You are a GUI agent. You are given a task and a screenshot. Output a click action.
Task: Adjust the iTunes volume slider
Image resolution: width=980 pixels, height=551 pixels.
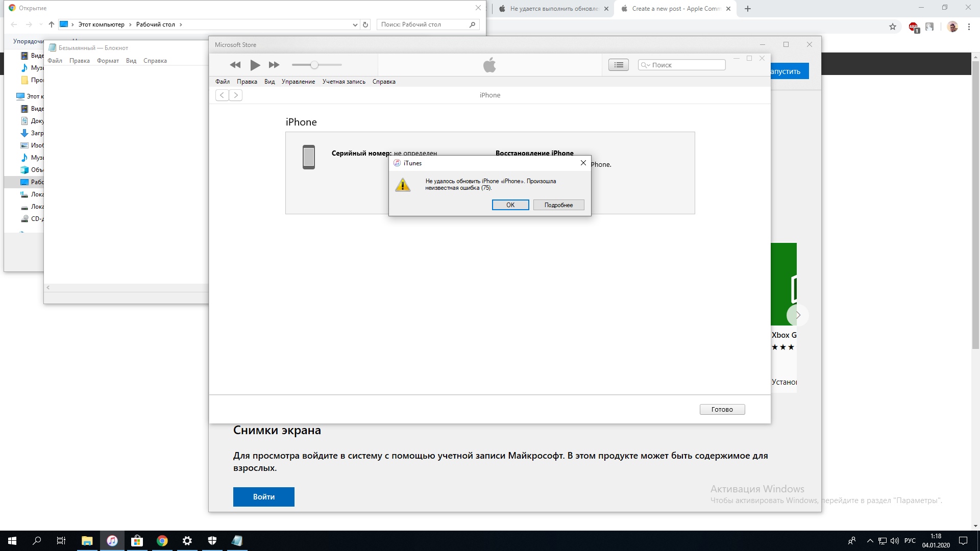(x=314, y=65)
